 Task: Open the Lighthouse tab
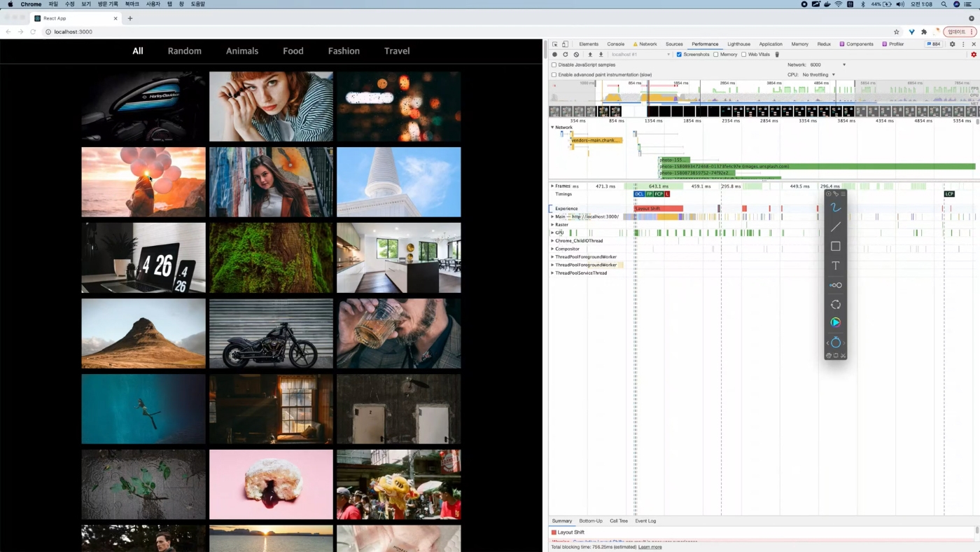coord(738,44)
